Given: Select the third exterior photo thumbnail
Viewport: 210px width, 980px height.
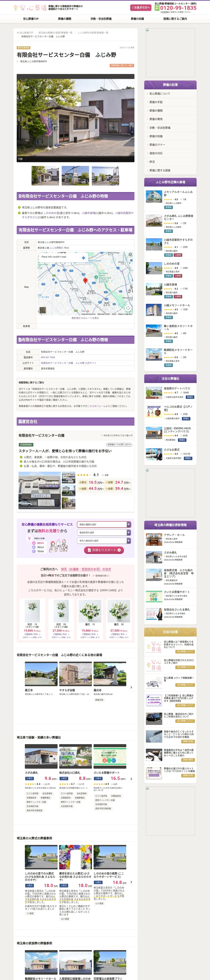Looking at the screenshot, I should (105, 175).
